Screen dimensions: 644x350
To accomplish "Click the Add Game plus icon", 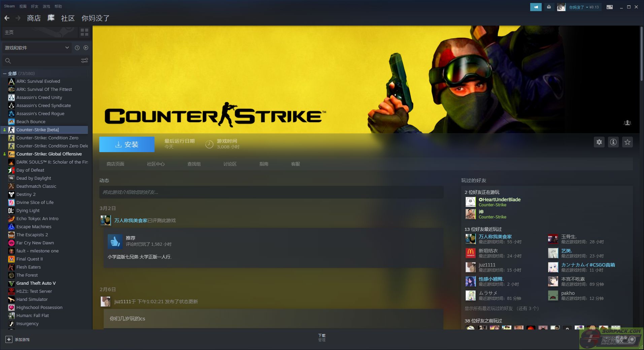I will [9, 340].
